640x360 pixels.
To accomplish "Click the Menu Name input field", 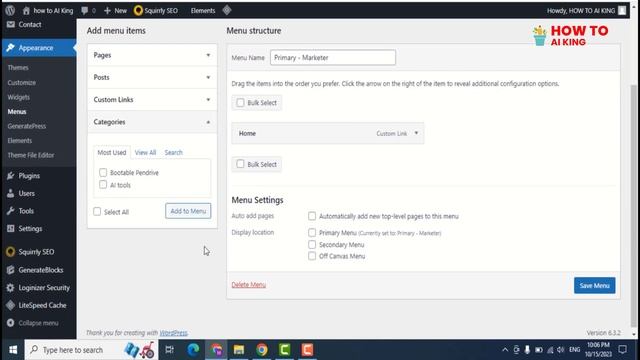I will point(333,58).
